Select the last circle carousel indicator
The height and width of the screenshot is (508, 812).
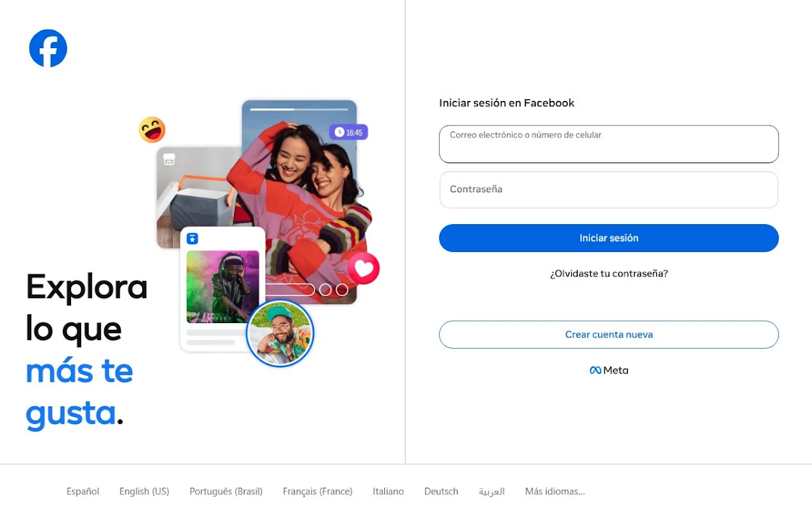[342, 290]
